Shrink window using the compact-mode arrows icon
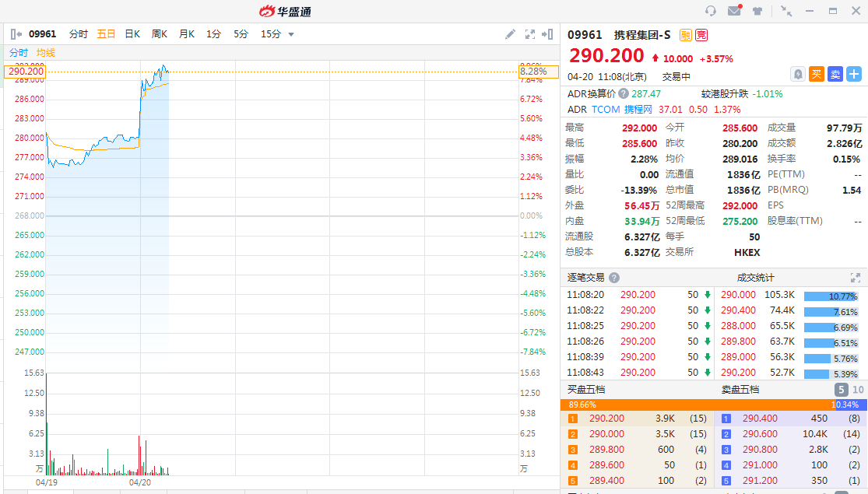 786,11
